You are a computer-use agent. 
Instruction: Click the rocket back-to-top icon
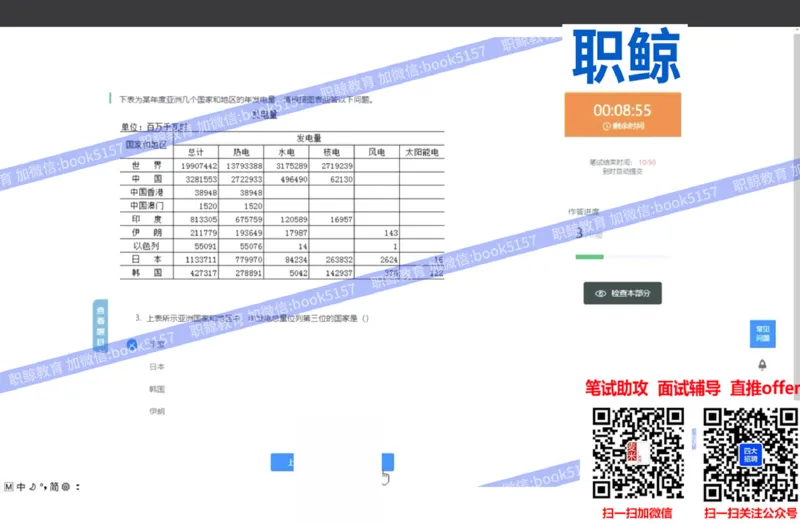click(762, 364)
